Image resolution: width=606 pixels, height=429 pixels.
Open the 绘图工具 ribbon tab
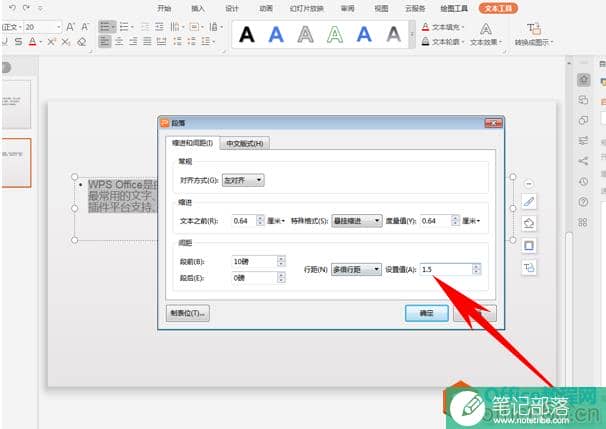(454, 8)
